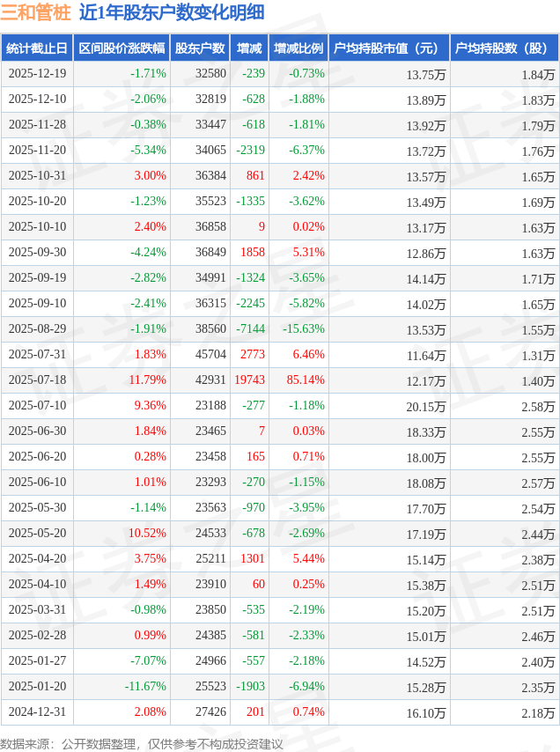This screenshot has width=560, height=752.
Task: Select the 增减比例 column header
Action: pyautogui.click(x=298, y=48)
